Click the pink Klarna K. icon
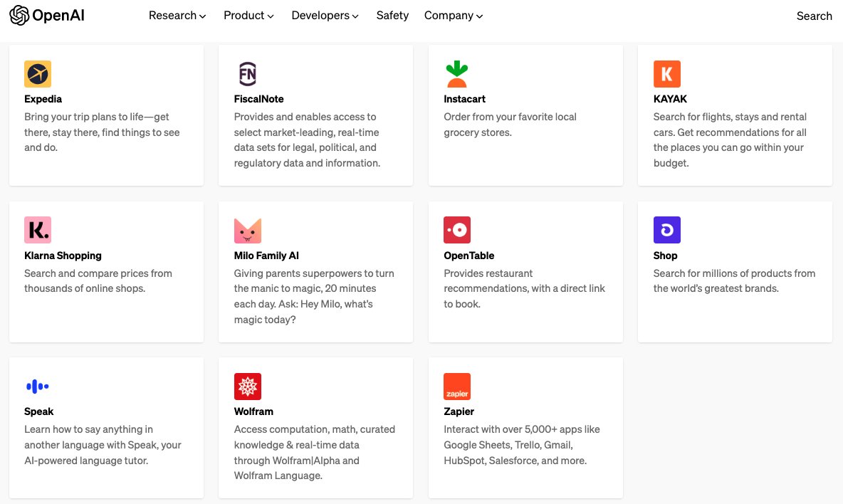Viewport: 843px width, 504px height. (38, 230)
